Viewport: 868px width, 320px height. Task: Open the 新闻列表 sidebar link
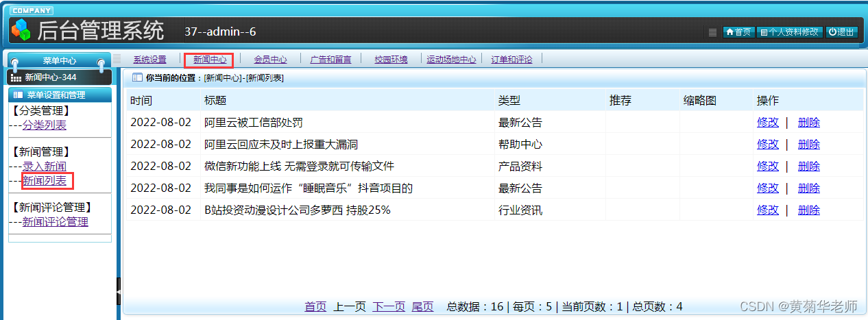[45, 181]
